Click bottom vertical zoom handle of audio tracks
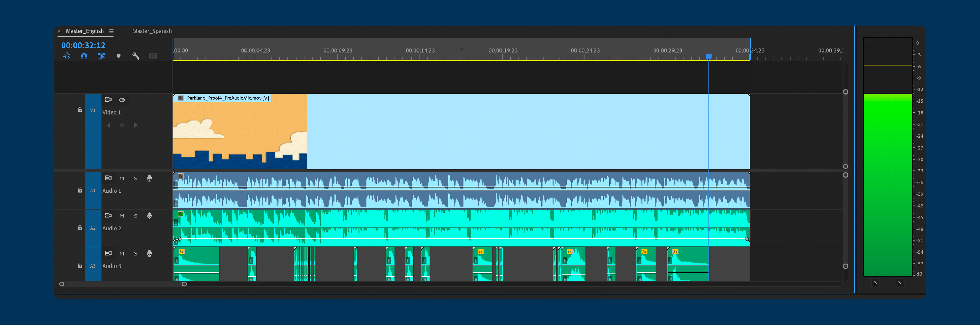This screenshot has height=325, width=980. pyautogui.click(x=845, y=266)
